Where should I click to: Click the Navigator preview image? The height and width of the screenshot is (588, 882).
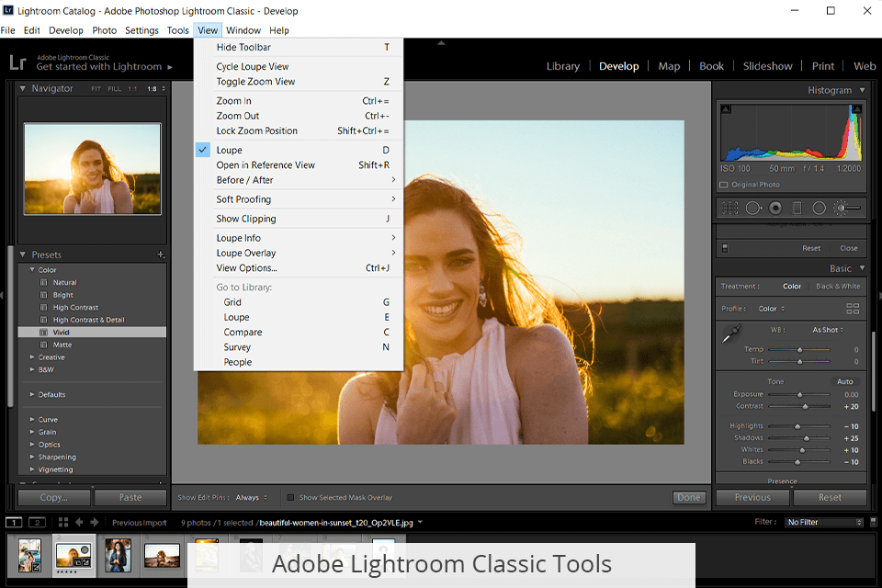pyautogui.click(x=93, y=169)
